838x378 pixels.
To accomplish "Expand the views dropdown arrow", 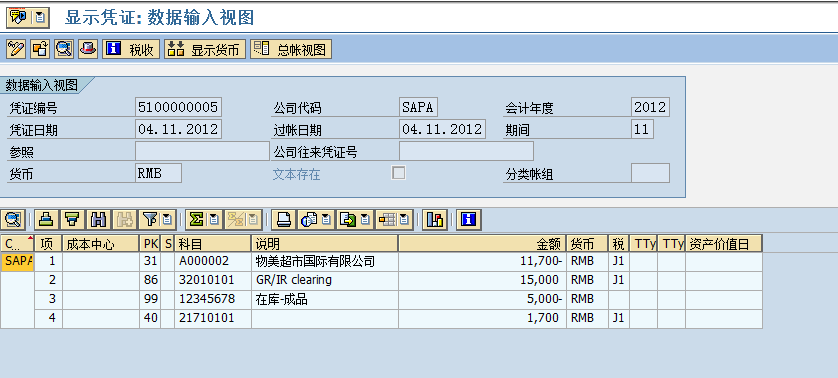I will coord(327,219).
